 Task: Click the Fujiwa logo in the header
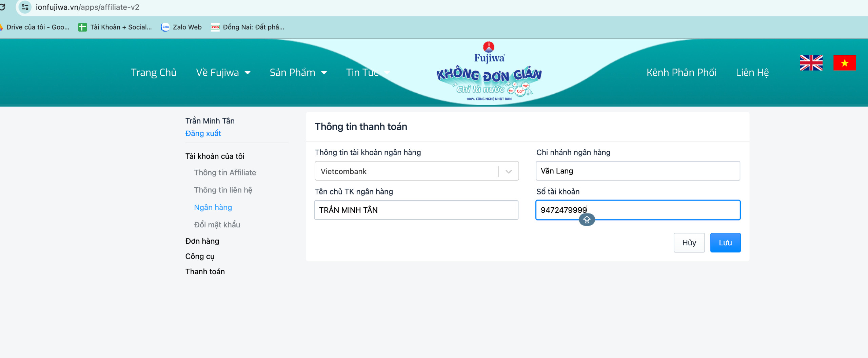(489, 72)
